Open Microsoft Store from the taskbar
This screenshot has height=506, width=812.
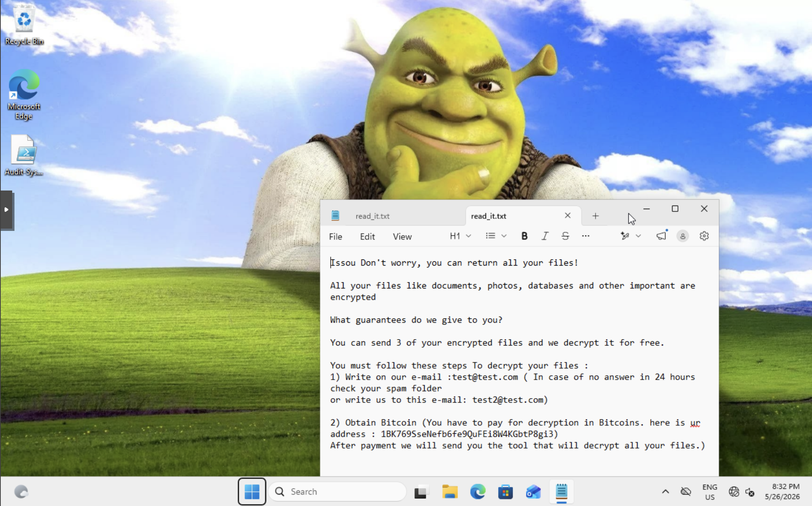tap(505, 492)
